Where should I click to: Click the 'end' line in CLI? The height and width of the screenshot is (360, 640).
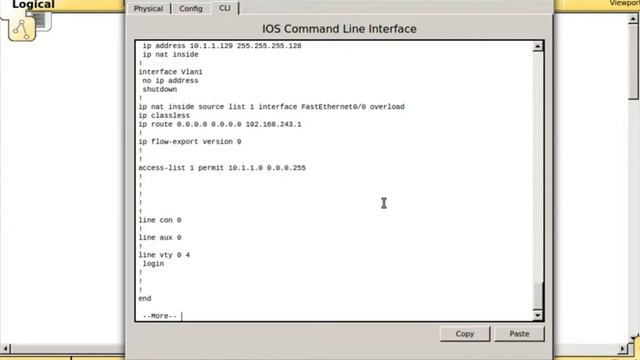pos(144,299)
